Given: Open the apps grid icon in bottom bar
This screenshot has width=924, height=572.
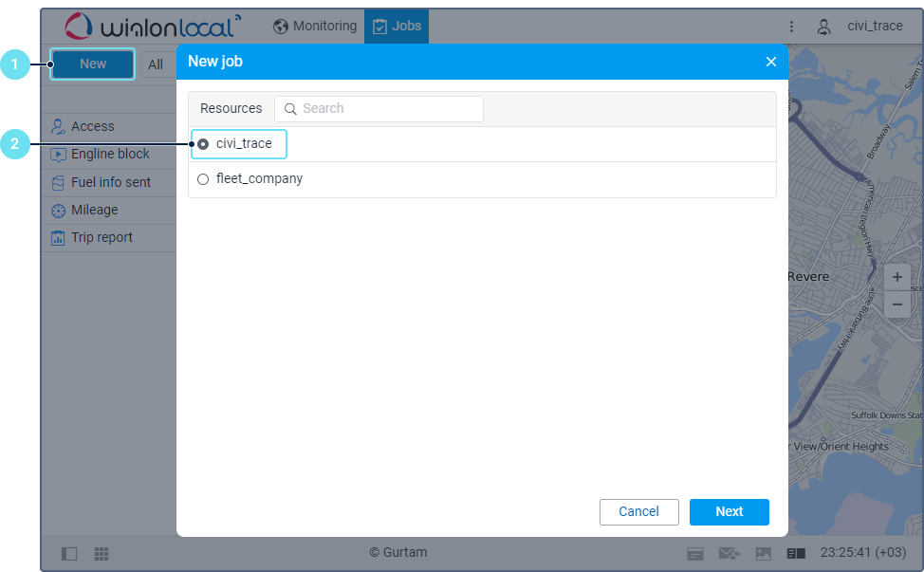Looking at the screenshot, I should (x=102, y=553).
